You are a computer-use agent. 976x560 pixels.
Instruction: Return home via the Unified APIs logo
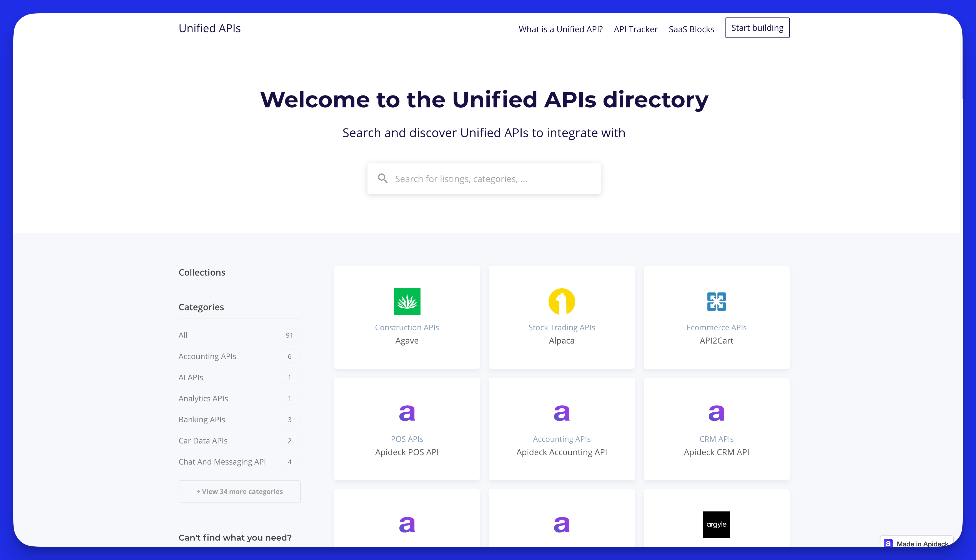(x=209, y=28)
